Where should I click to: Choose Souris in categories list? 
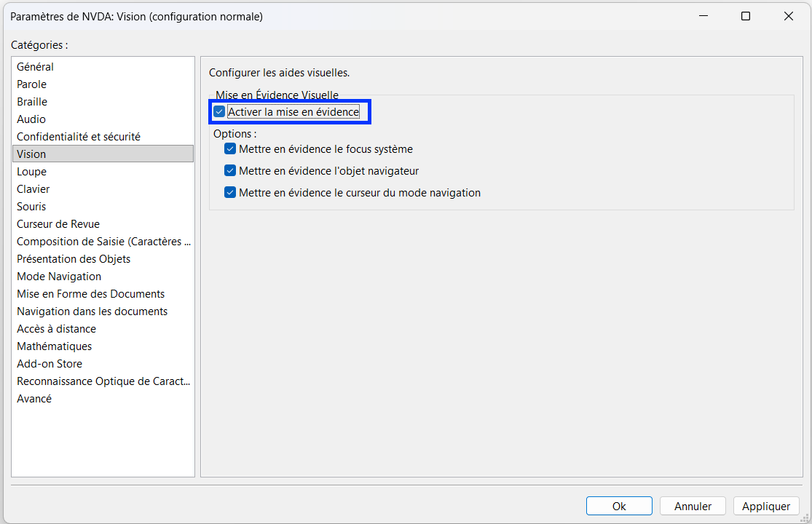[x=103, y=207]
